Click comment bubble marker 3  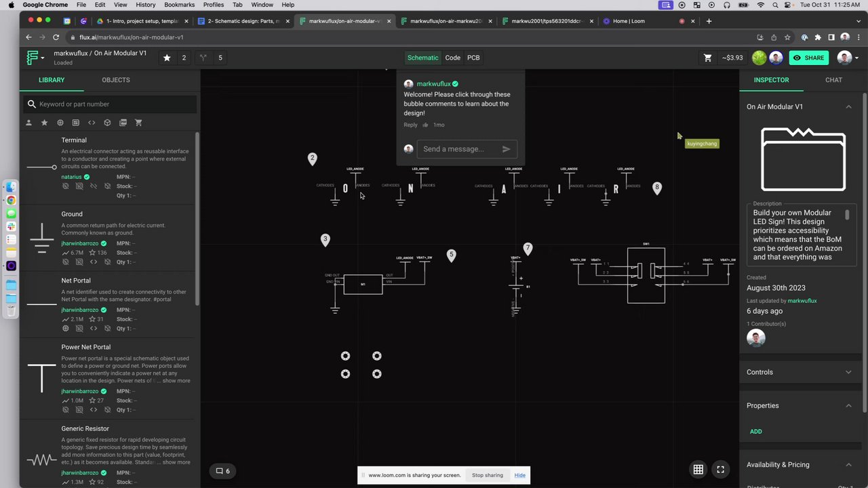[x=325, y=240]
